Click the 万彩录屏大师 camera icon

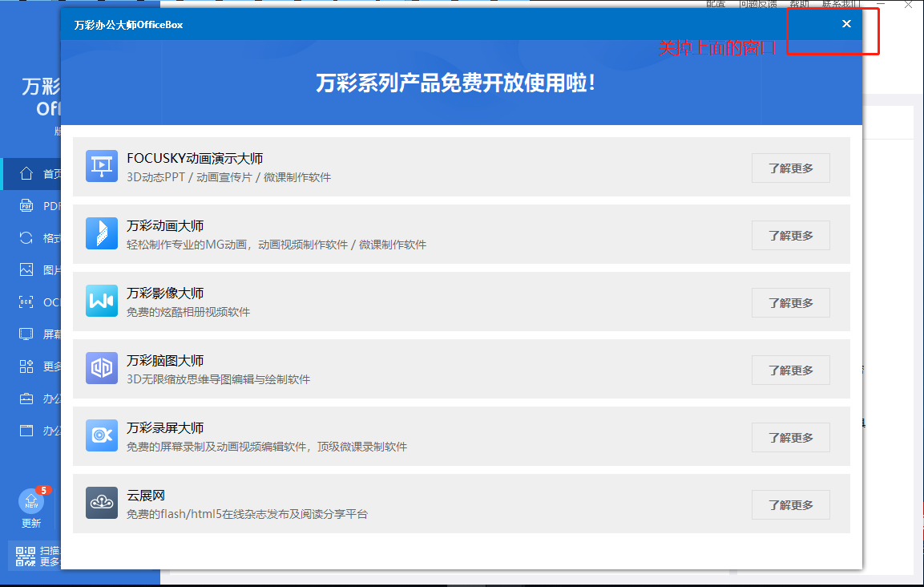pos(101,435)
